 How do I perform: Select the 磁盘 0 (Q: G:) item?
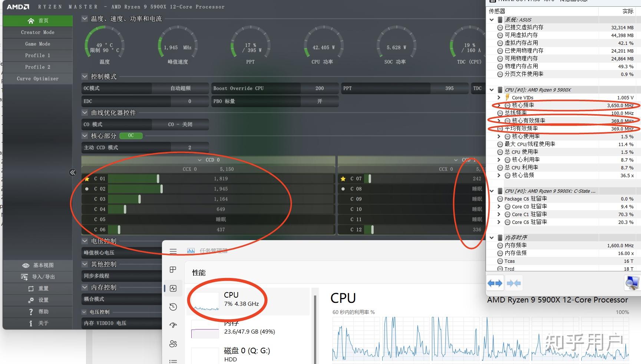pyautogui.click(x=248, y=354)
